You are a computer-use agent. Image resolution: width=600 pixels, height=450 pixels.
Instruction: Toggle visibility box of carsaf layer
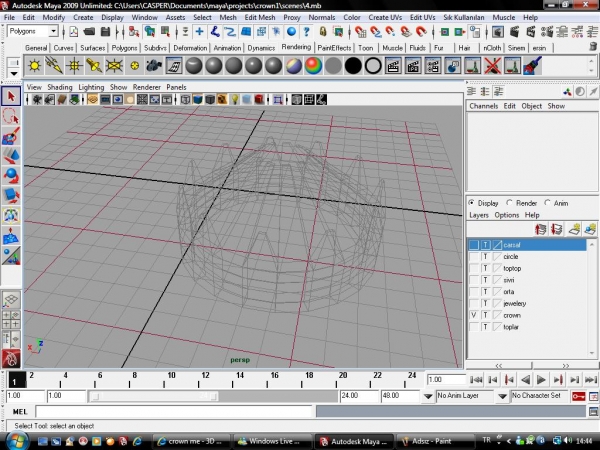(x=474, y=245)
